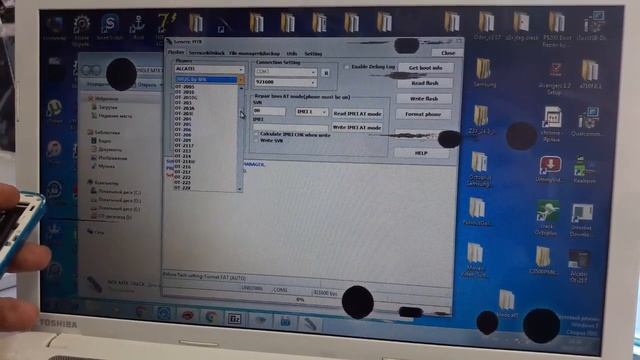
Task: Switch to the Flasher tab
Action: pos(176,53)
